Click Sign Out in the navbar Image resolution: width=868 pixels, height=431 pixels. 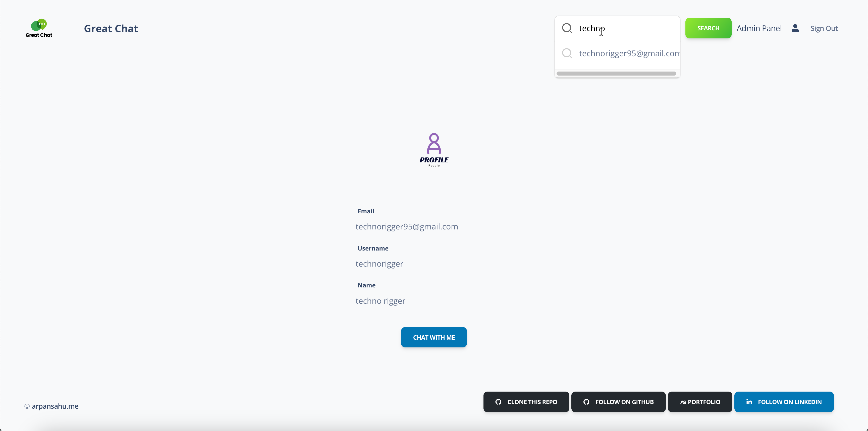[824, 28]
